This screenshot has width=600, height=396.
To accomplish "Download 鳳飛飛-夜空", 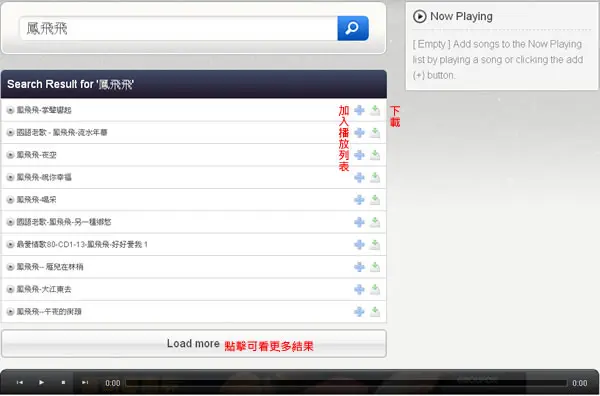I will coord(375,155).
